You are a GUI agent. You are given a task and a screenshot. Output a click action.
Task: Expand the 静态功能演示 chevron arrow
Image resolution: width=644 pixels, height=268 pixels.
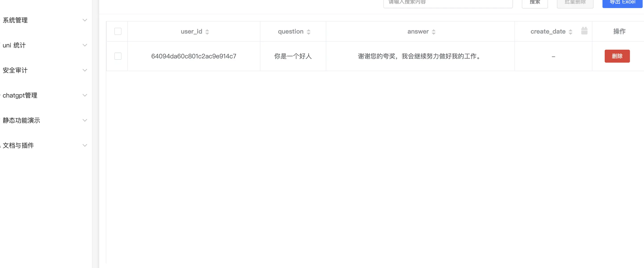point(85,120)
